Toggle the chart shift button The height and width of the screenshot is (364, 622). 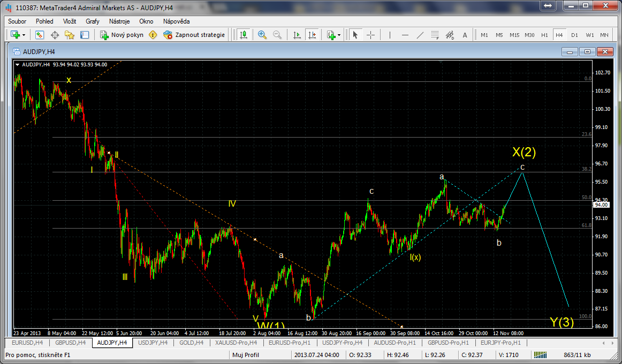pyautogui.click(x=312, y=35)
